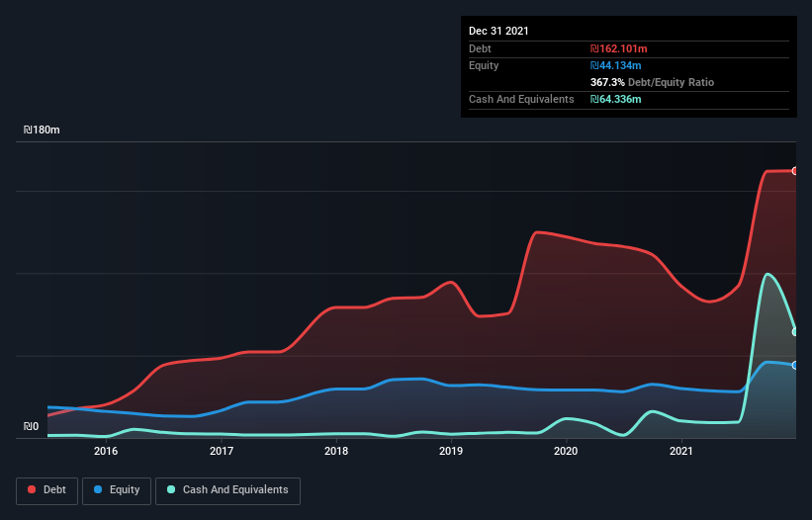Toggle Cash And Equivalents legend button

pyautogui.click(x=227, y=490)
